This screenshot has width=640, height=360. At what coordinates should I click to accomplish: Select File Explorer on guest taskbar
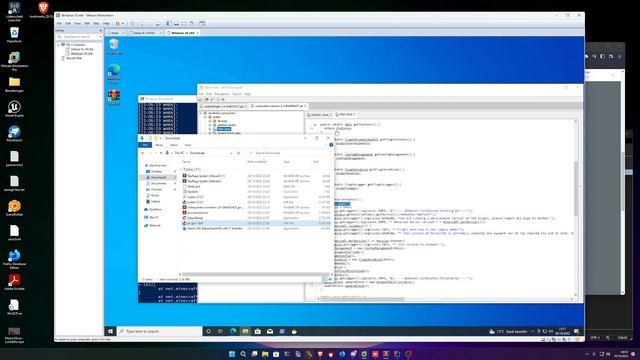click(245, 331)
